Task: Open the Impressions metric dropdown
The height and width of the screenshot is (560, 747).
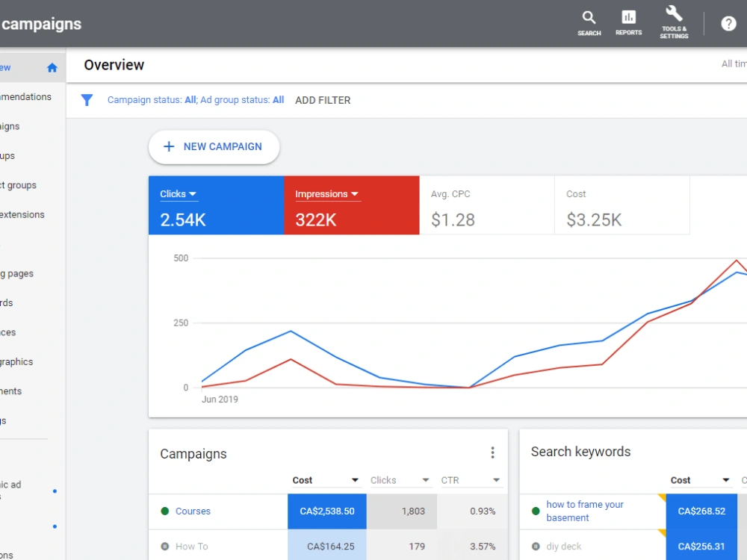Action: pyautogui.click(x=327, y=194)
